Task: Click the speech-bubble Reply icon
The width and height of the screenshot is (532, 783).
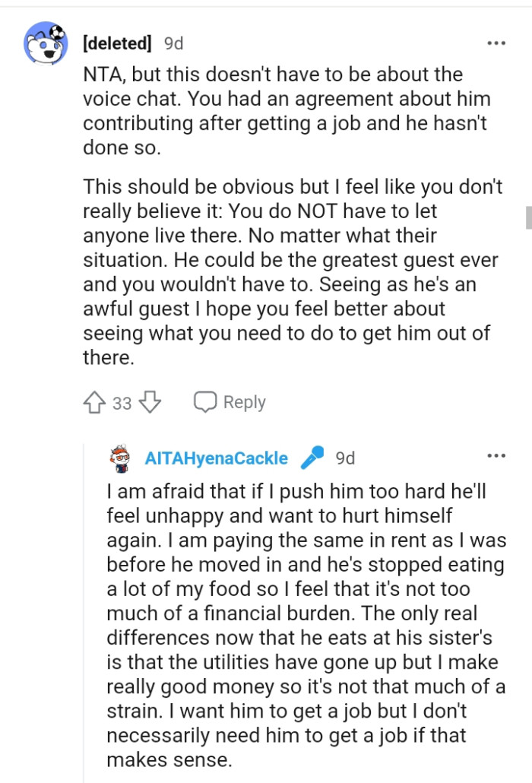Action: click(205, 401)
